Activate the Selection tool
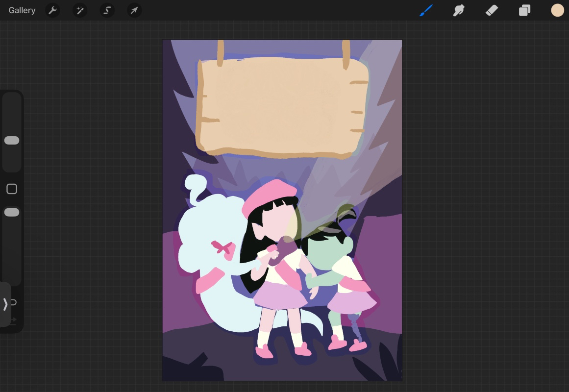 (x=107, y=10)
